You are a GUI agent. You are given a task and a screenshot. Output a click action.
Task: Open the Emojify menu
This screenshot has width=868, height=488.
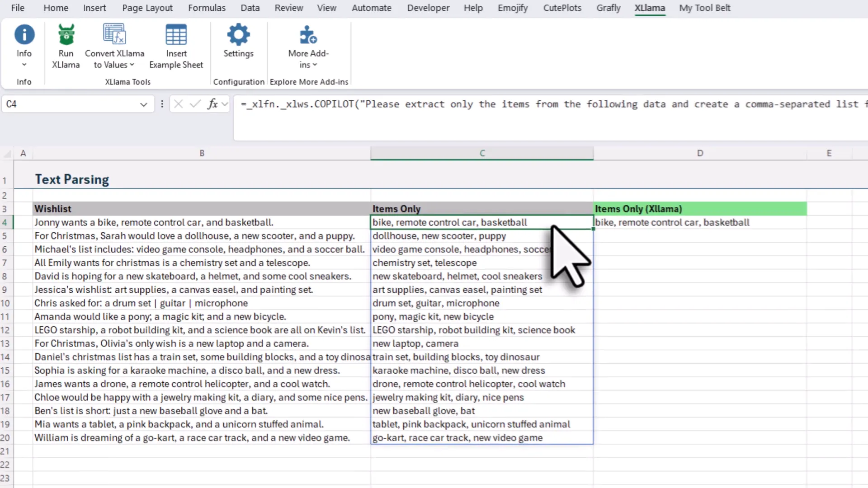click(512, 8)
